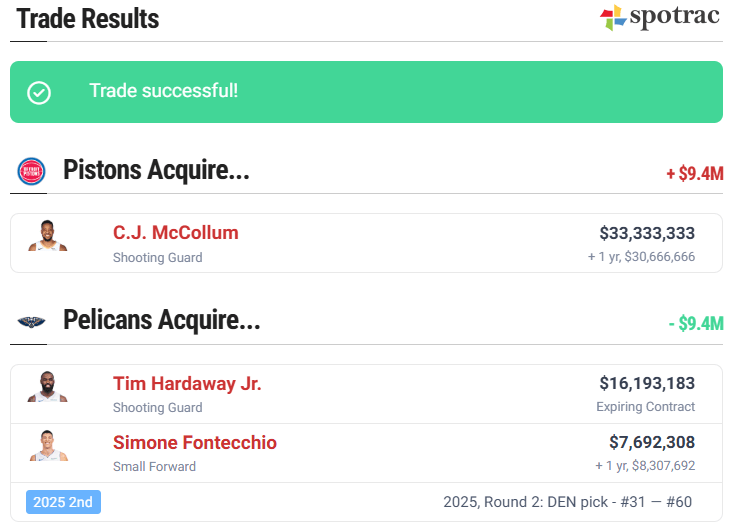Open the Simone Fontecchio player link
The width and height of the screenshot is (735, 532).
pyautogui.click(x=195, y=442)
